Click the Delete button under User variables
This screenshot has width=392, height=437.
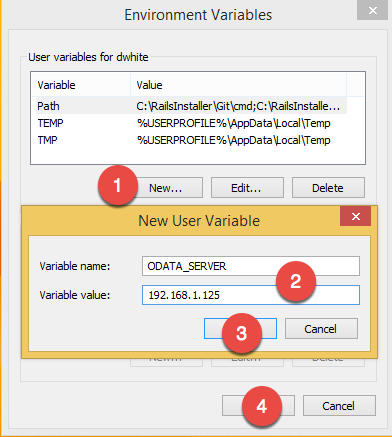[328, 188]
